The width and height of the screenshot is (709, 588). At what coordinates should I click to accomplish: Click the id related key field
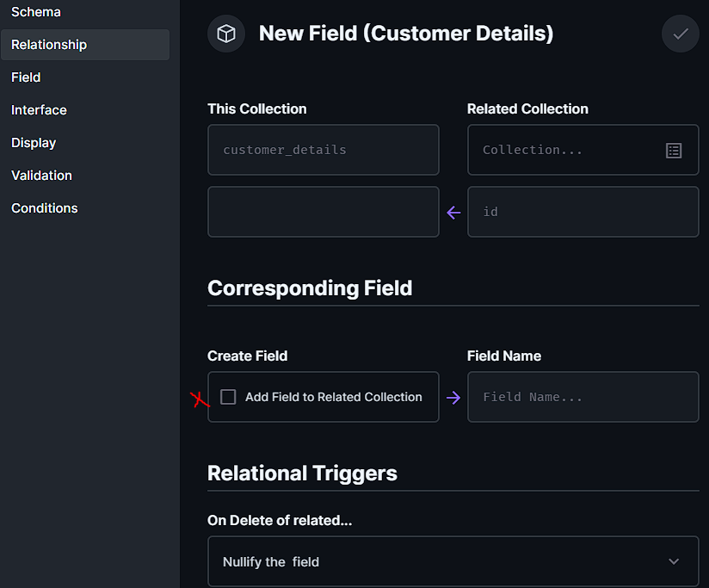583,212
